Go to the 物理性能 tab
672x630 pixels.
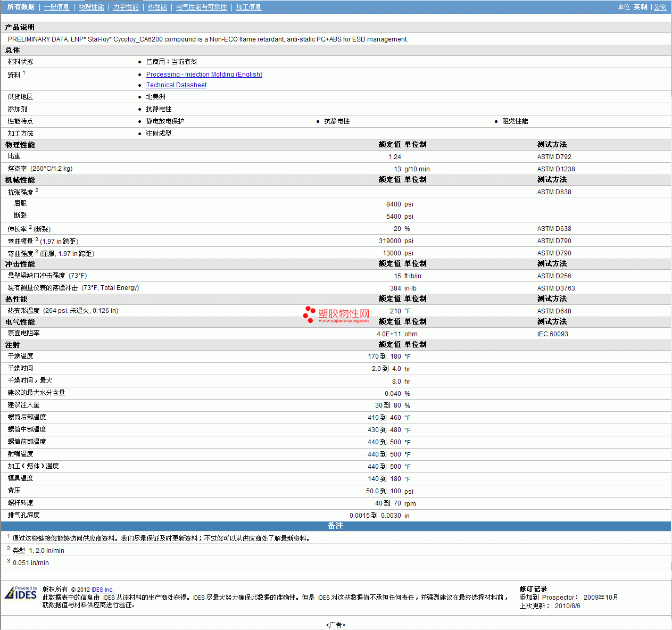point(92,7)
